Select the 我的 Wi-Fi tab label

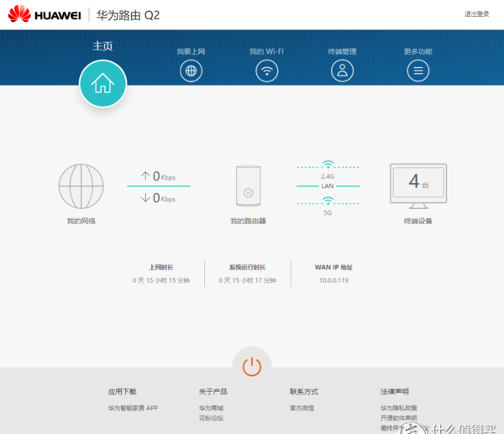tap(267, 51)
